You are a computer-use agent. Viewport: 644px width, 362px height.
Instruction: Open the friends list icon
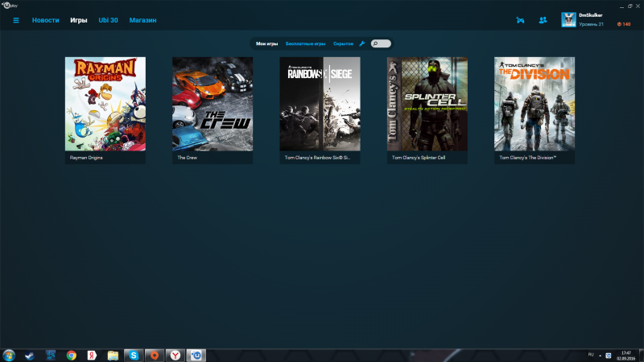tap(543, 20)
